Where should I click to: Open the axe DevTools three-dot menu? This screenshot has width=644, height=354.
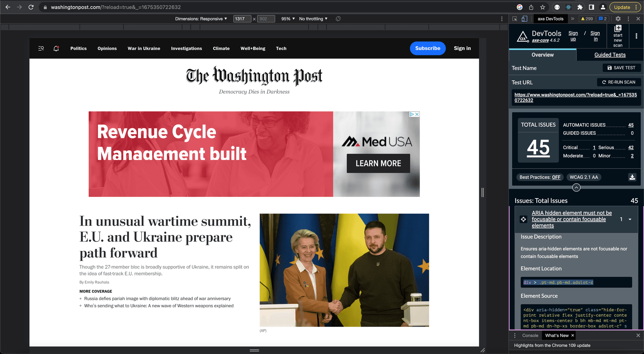coord(636,36)
